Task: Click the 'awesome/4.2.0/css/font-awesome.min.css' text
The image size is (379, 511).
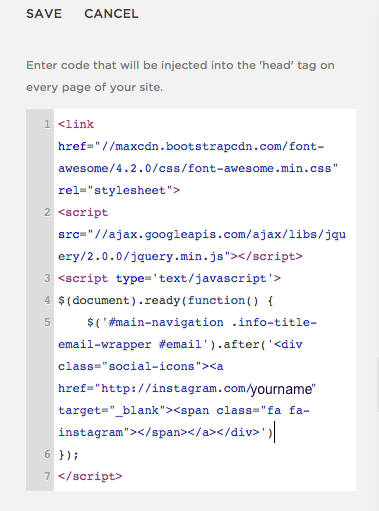Action: (x=198, y=169)
